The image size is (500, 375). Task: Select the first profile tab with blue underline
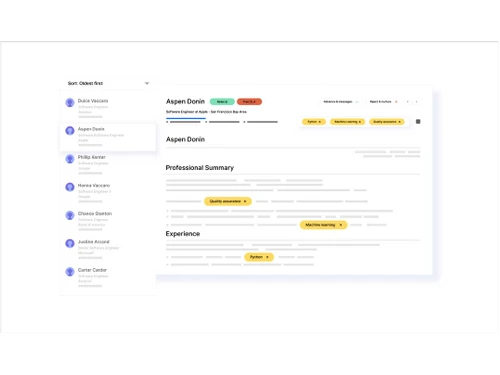185,120
